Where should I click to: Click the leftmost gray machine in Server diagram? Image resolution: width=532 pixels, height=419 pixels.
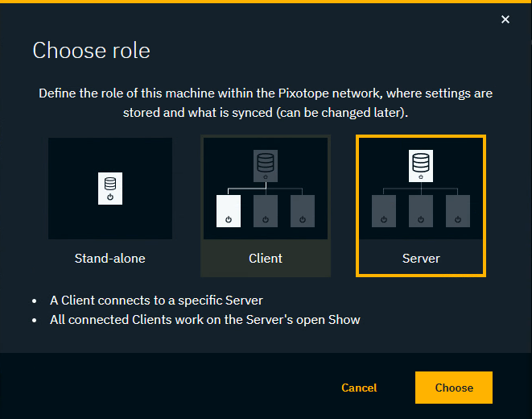(384, 211)
